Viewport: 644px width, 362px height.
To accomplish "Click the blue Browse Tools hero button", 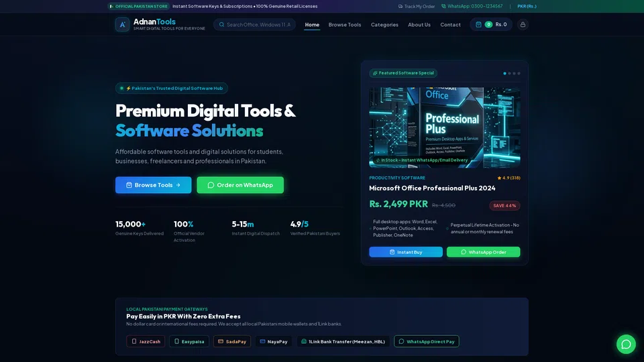I will [153, 185].
